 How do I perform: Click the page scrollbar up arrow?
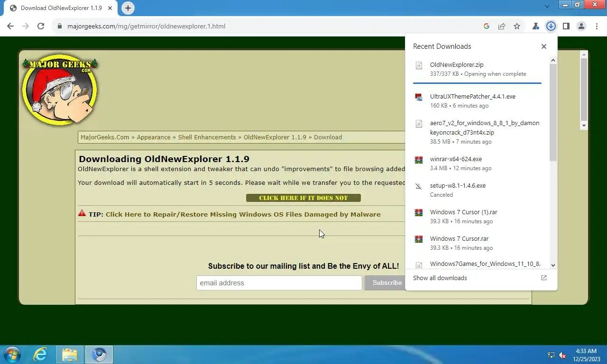(x=584, y=55)
